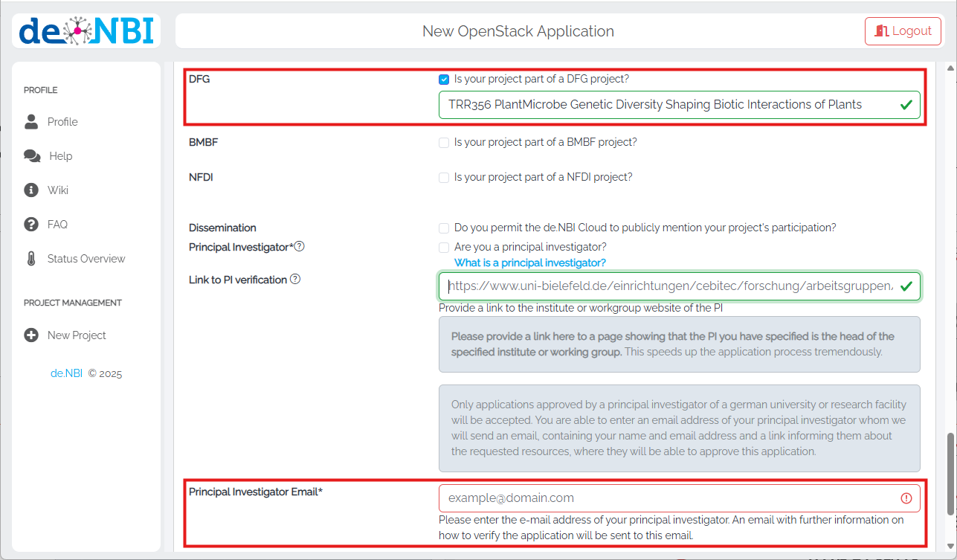This screenshot has height=560, width=957.
Task: Click the Status Overview thermometer icon
Action: (31, 259)
